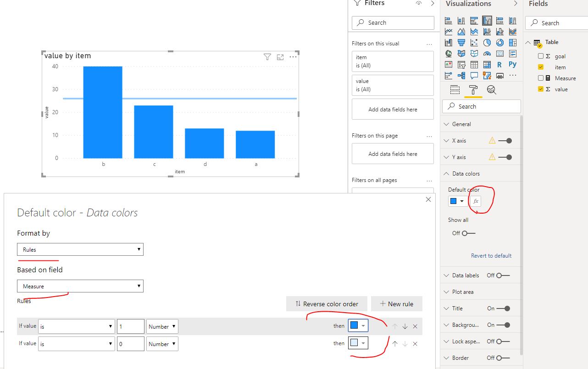Open the Based on field Measure dropdown

[80, 286]
